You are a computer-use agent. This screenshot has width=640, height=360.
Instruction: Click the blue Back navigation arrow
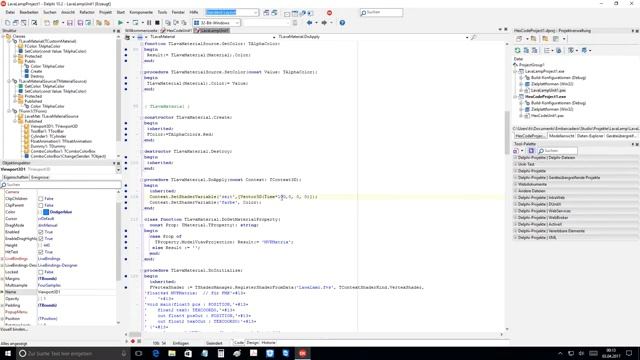click(309, 23)
